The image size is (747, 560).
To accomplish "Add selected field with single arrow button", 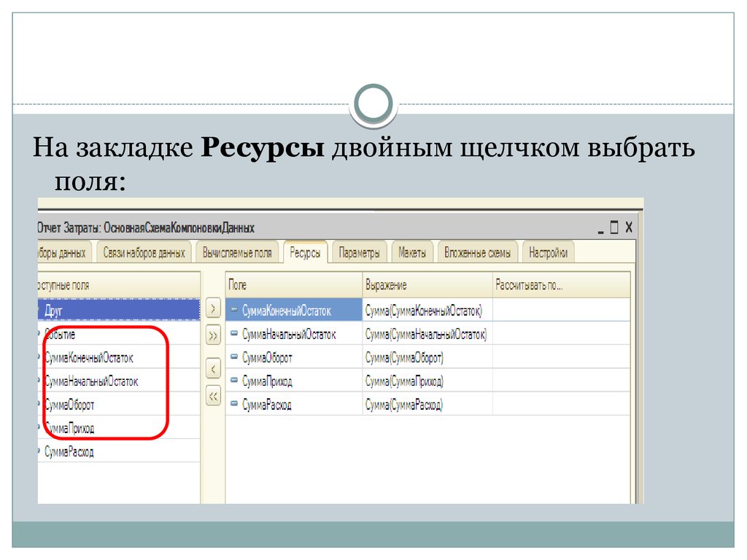I will point(213,308).
